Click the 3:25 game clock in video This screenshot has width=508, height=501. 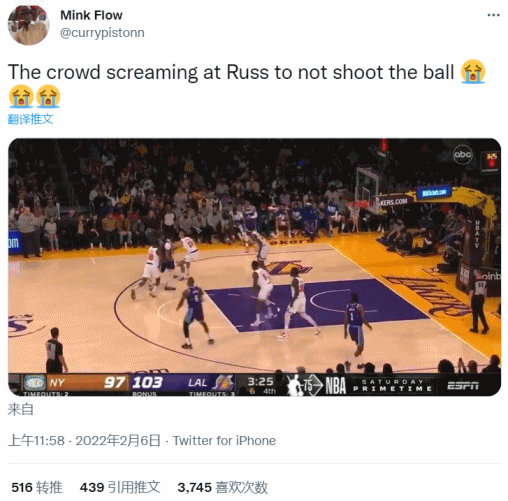[x=260, y=381]
